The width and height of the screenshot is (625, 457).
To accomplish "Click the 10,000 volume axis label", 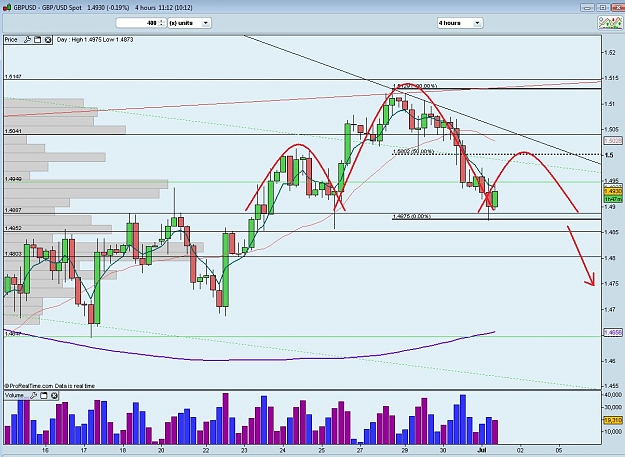I will click(613, 432).
